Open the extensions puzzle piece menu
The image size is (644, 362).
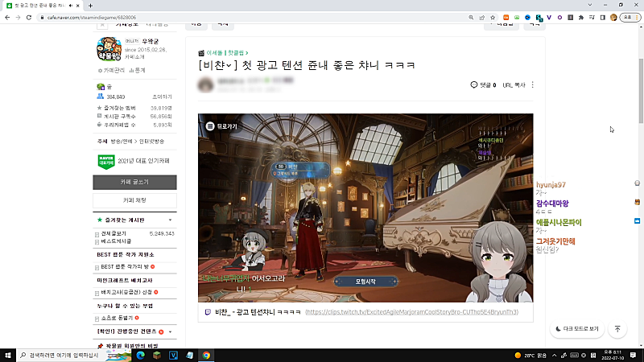click(x=580, y=18)
